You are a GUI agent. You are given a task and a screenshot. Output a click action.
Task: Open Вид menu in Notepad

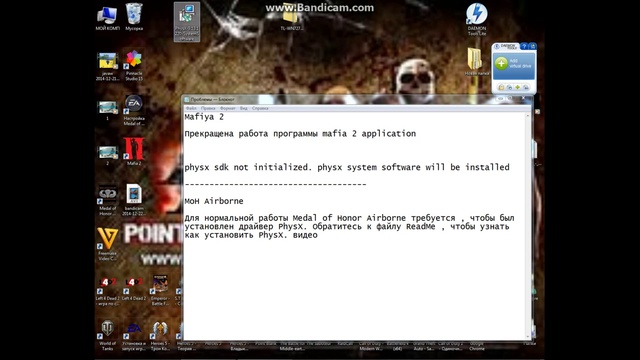(244, 109)
